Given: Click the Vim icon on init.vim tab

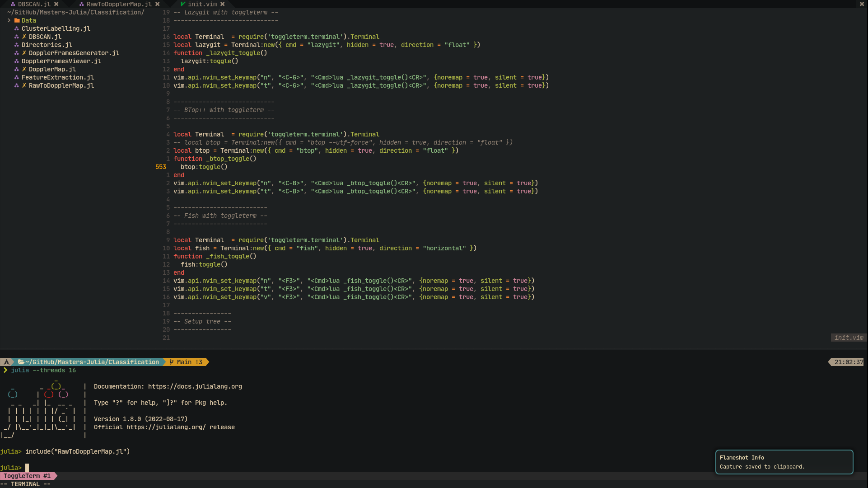Looking at the screenshot, I should coord(183,4).
